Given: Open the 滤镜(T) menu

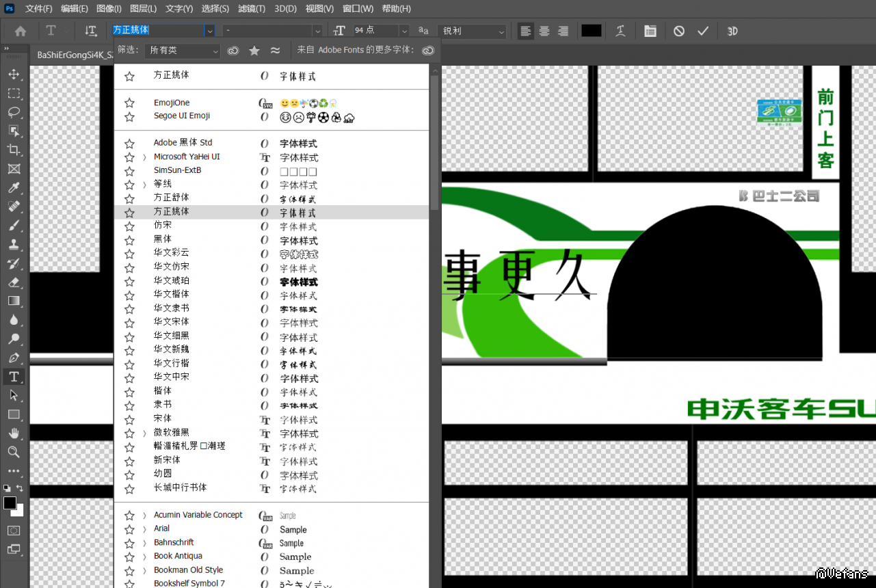Looking at the screenshot, I should [252, 9].
